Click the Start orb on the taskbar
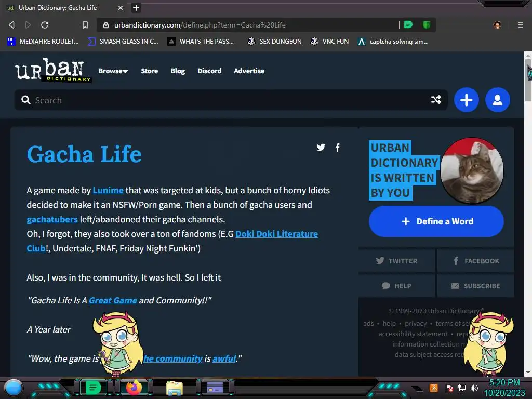Viewport: 532px width, 399px height. pyautogui.click(x=13, y=388)
